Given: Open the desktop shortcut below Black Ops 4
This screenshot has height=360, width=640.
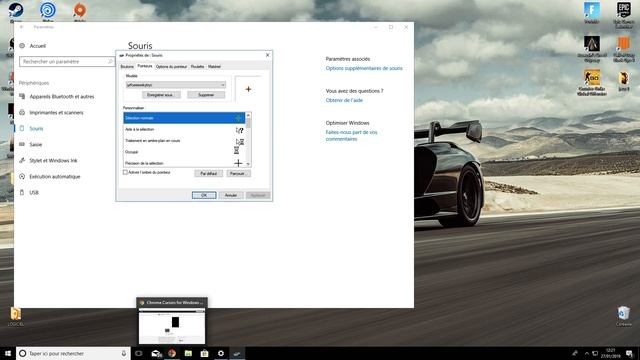Looking at the screenshot, I should [624, 80].
